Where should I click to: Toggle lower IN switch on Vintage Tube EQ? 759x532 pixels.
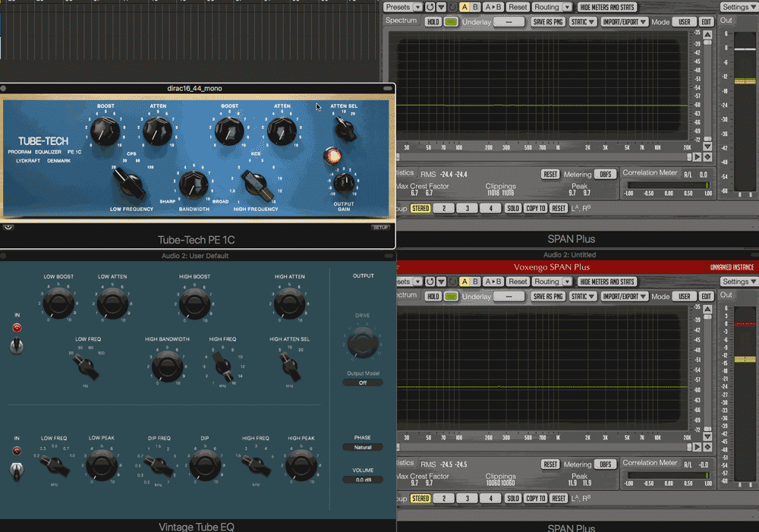pos(17,471)
